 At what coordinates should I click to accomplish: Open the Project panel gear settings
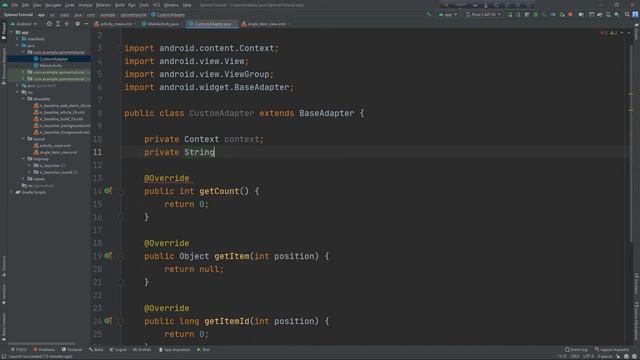click(78, 24)
